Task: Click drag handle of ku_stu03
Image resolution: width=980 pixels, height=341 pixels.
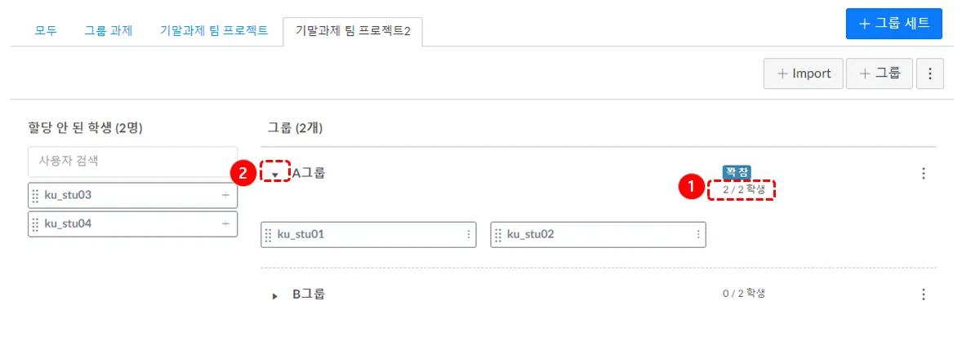Action: 35,196
